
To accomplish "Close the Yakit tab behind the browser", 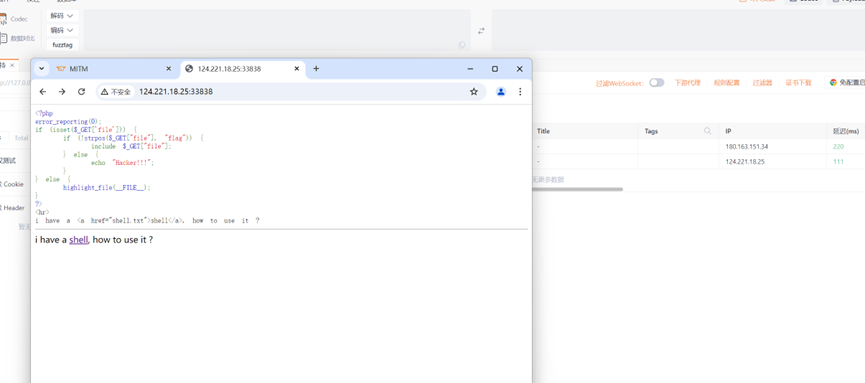I will (12, 65).
